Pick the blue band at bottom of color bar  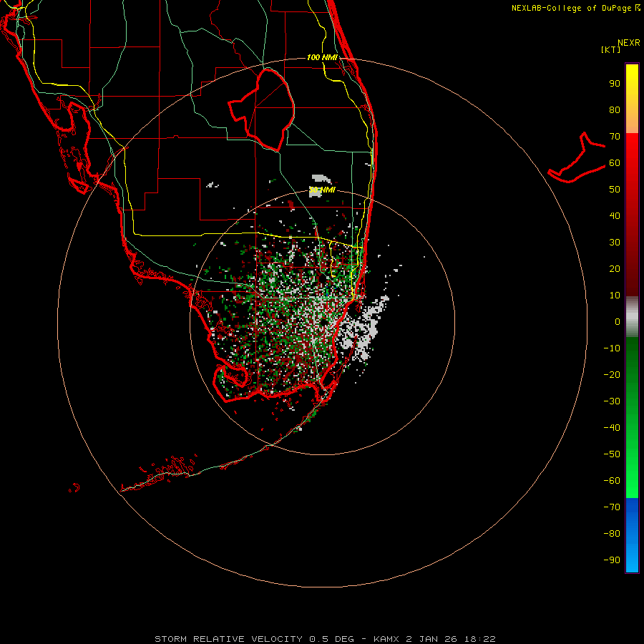click(x=632, y=535)
